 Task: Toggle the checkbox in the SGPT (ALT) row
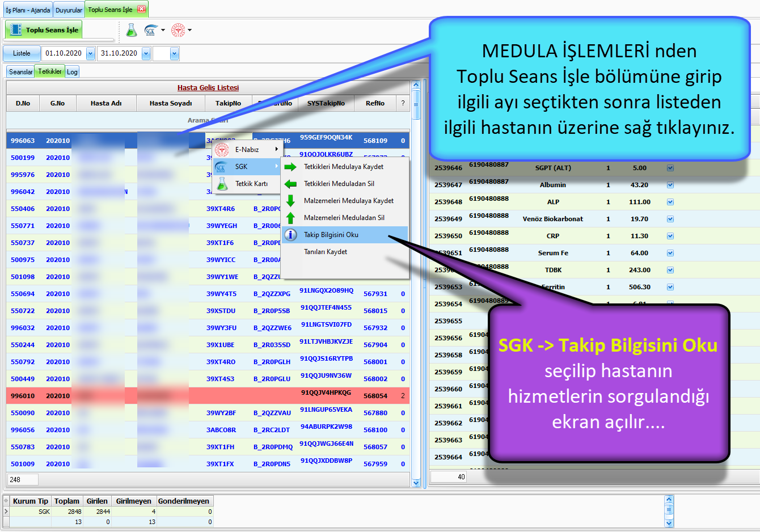tap(670, 168)
